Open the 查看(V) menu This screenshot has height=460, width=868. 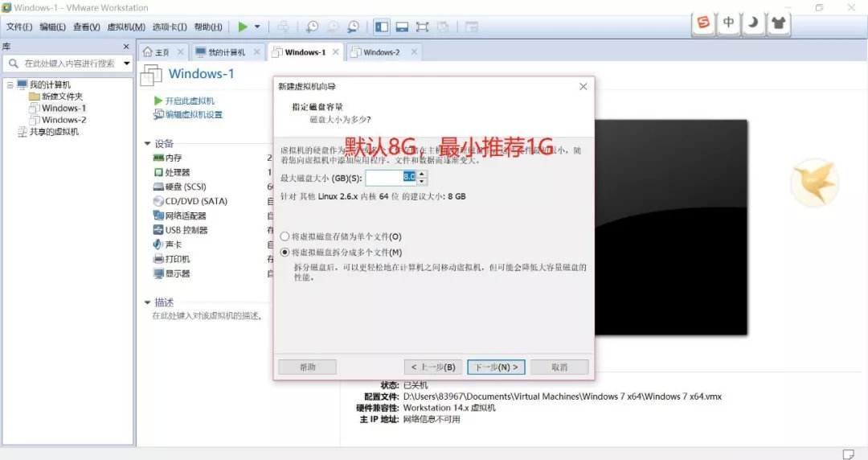pos(86,27)
